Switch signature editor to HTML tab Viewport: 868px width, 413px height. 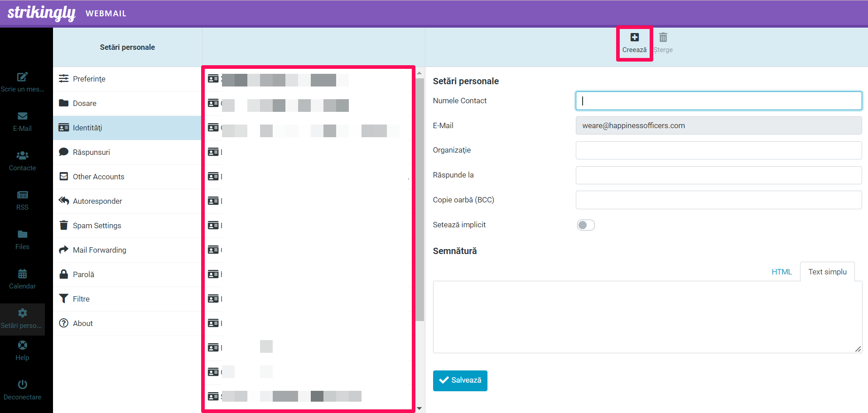781,272
